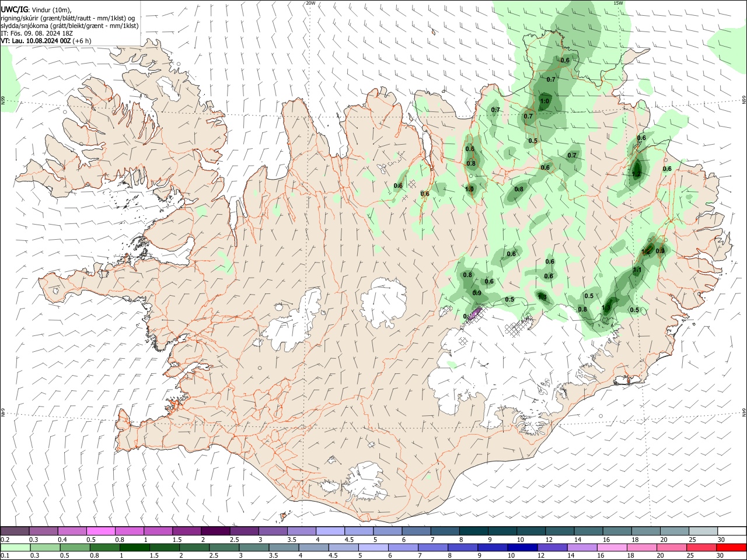Click the dark teal 8–9 snow legend swatch
747x560 pixels.
coord(473,531)
